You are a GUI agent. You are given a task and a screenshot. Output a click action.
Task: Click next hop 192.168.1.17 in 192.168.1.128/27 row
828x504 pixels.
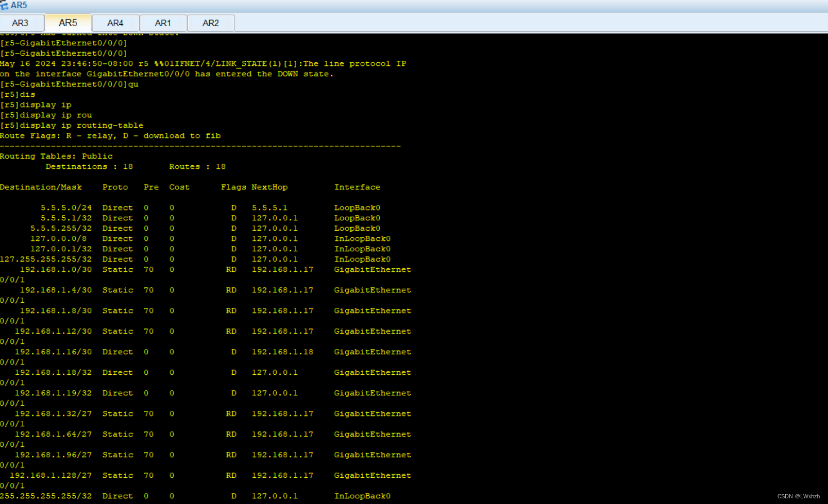coord(282,476)
